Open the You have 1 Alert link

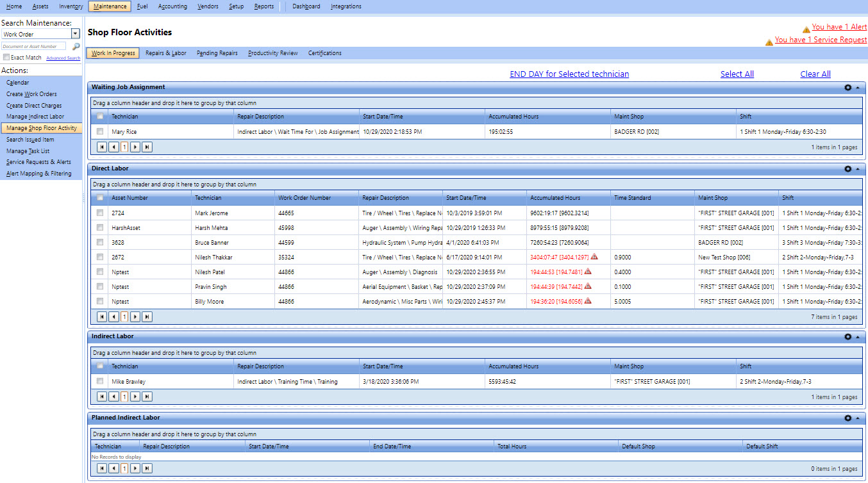(x=839, y=27)
